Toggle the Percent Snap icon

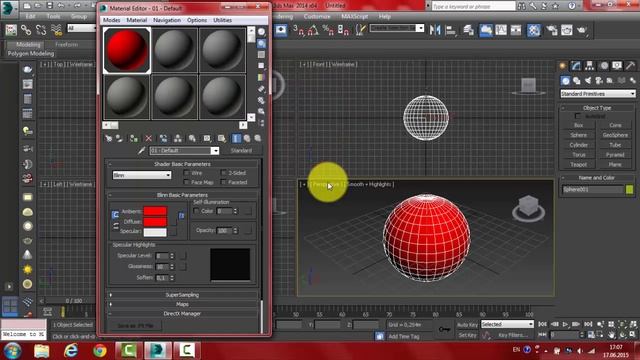328,30
